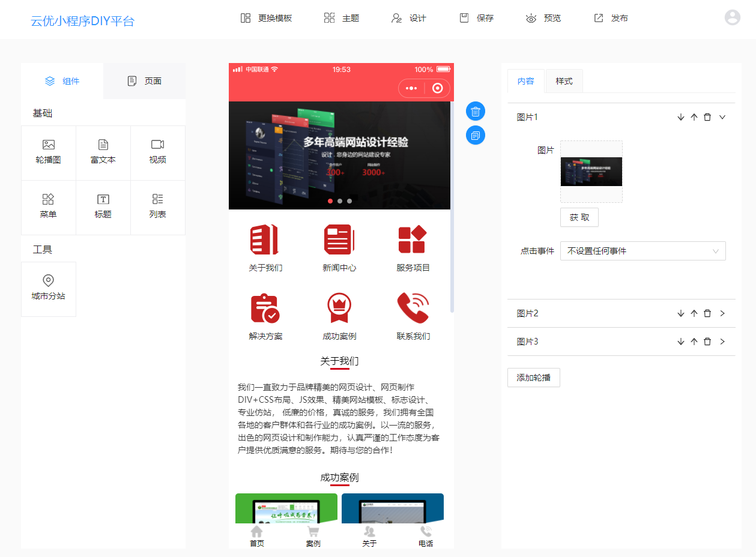Click the 获取 button
The image size is (756, 557).
click(x=579, y=217)
